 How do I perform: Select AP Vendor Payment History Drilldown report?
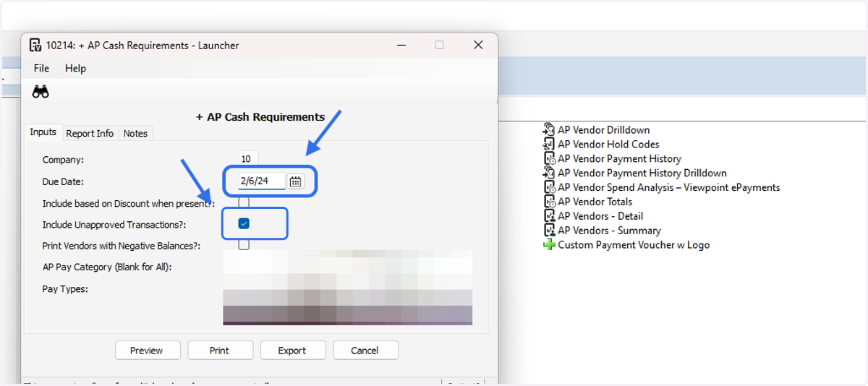642,173
